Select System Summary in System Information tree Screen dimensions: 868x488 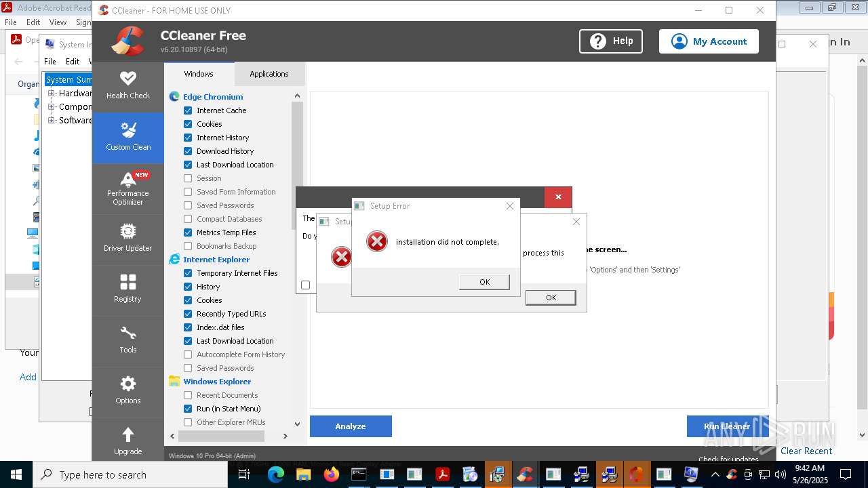[68, 79]
